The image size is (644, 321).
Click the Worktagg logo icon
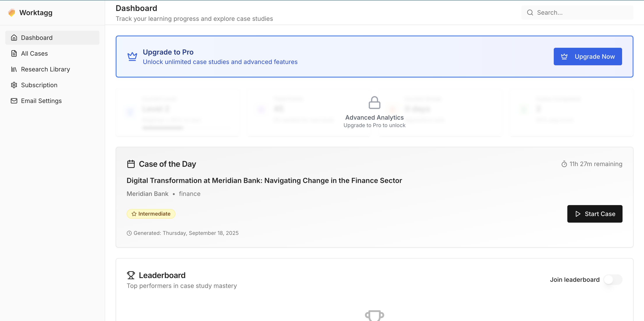click(11, 12)
